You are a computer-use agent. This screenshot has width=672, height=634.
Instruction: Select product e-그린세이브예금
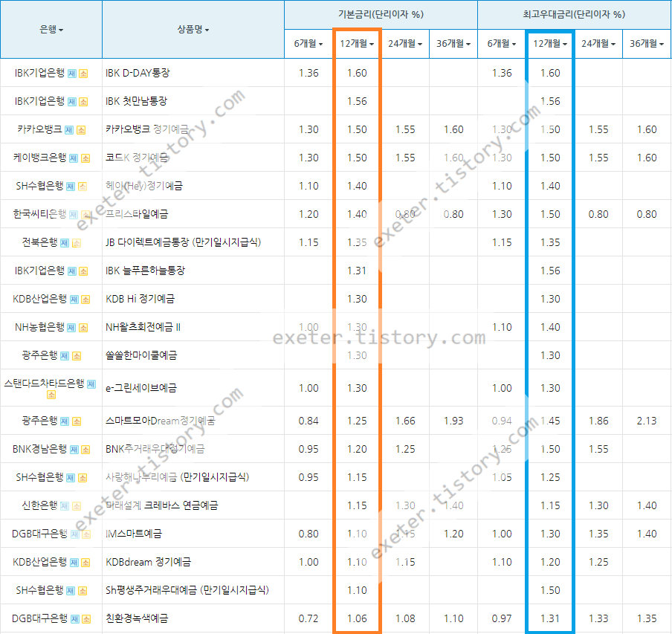click(x=141, y=389)
